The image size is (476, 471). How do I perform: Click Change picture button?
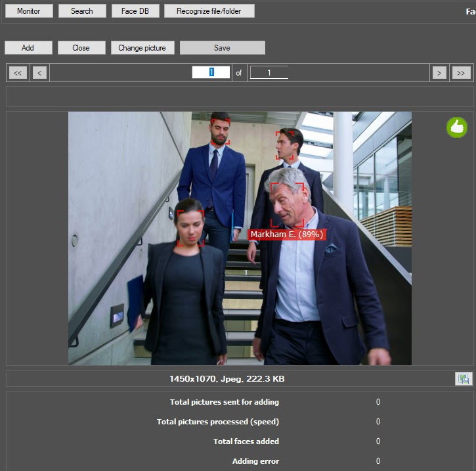click(x=142, y=48)
